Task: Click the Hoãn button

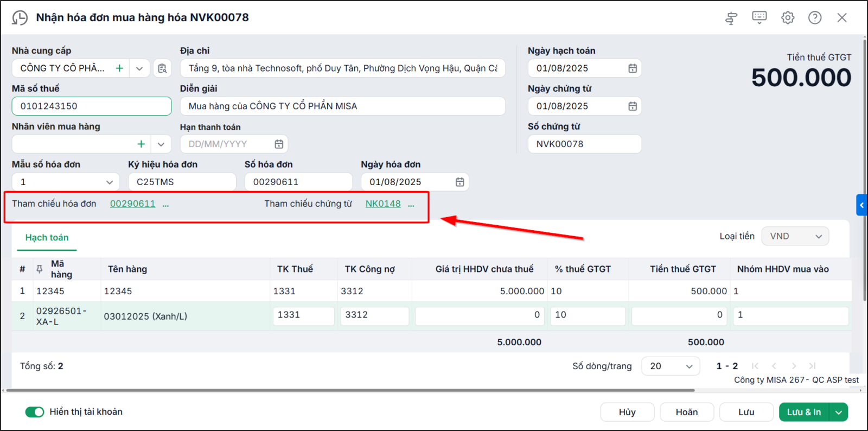Action: [687, 413]
